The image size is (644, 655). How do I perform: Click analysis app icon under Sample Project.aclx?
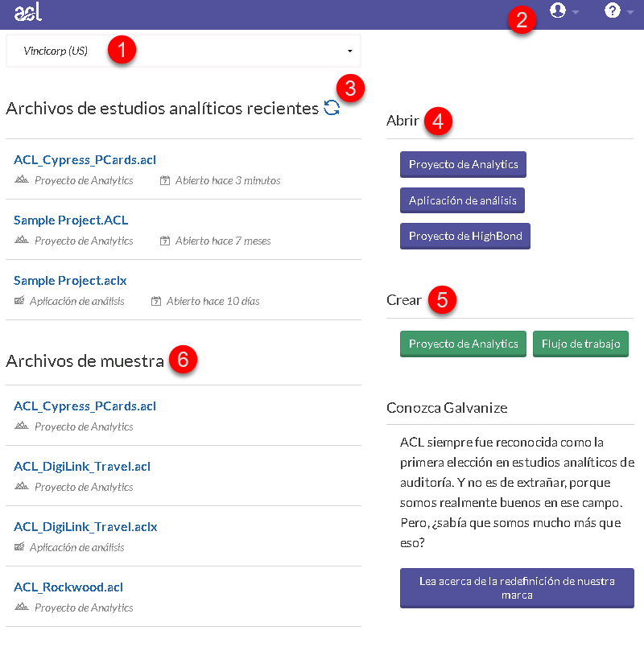[x=20, y=301]
